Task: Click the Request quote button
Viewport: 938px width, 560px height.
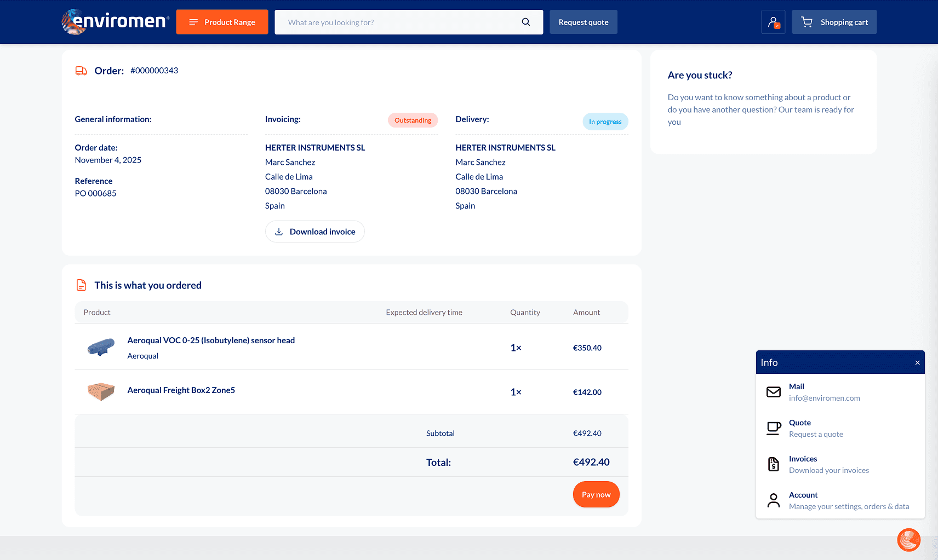Action: click(584, 22)
